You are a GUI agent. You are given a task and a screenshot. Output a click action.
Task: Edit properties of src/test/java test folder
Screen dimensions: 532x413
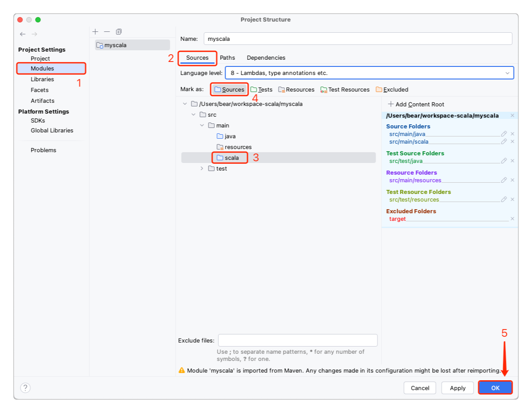pos(504,161)
